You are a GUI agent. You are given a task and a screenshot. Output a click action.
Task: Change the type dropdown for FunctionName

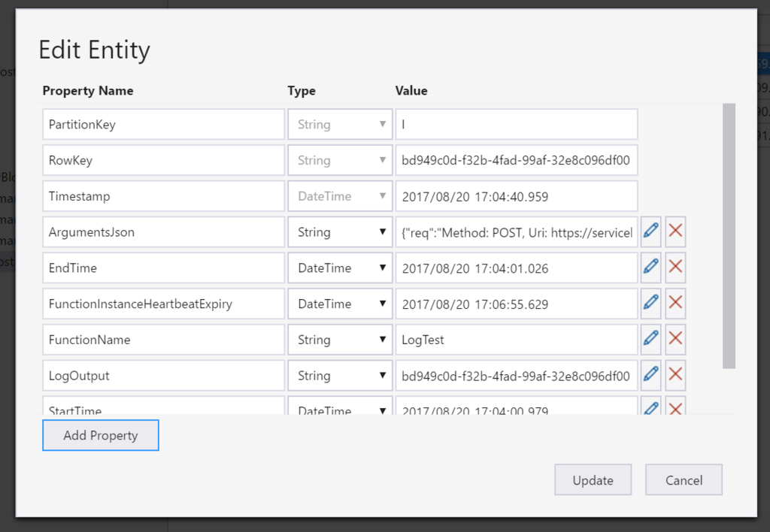click(x=340, y=340)
